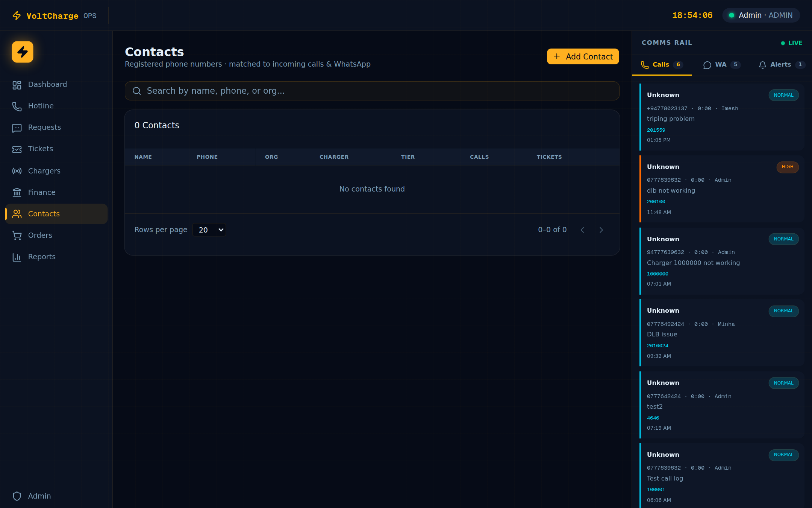812x508 pixels.
Task: Click the Admin shield icon at sidebar bottom
Action: (17, 496)
